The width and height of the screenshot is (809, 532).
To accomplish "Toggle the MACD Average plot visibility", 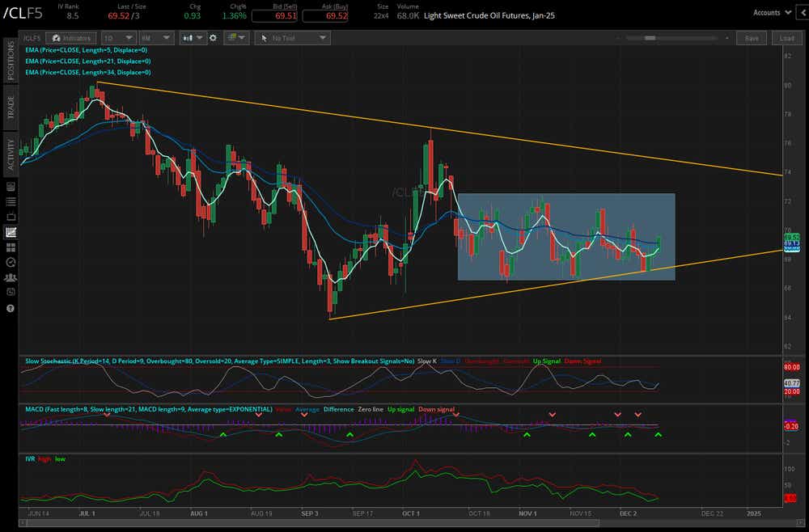I will pos(306,410).
